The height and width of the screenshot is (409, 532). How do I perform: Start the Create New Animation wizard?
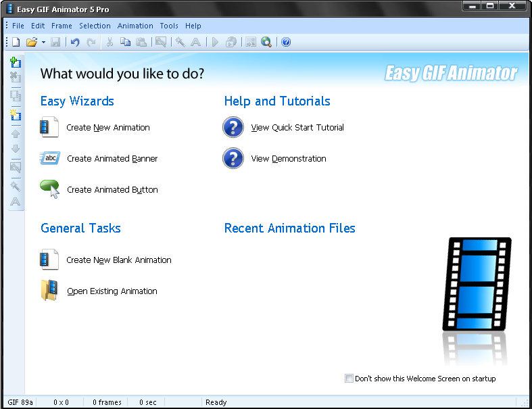(108, 128)
